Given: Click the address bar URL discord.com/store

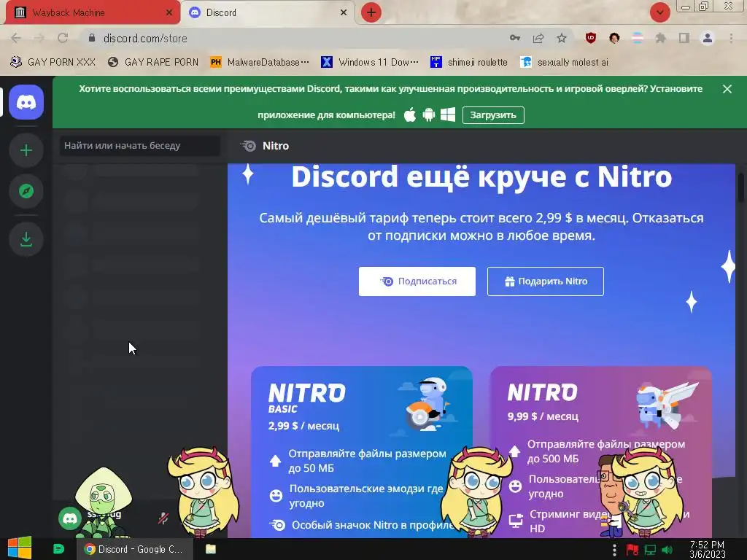Looking at the screenshot, I should (x=145, y=39).
